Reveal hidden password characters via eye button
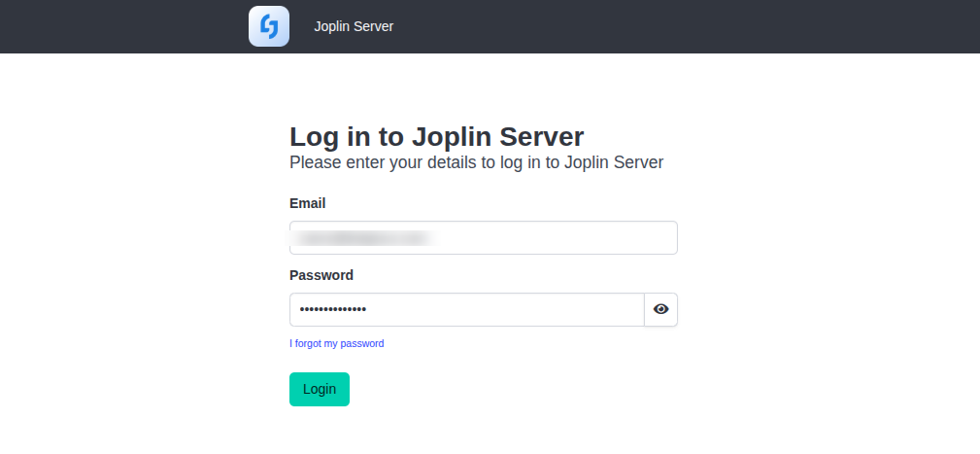 coord(660,309)
